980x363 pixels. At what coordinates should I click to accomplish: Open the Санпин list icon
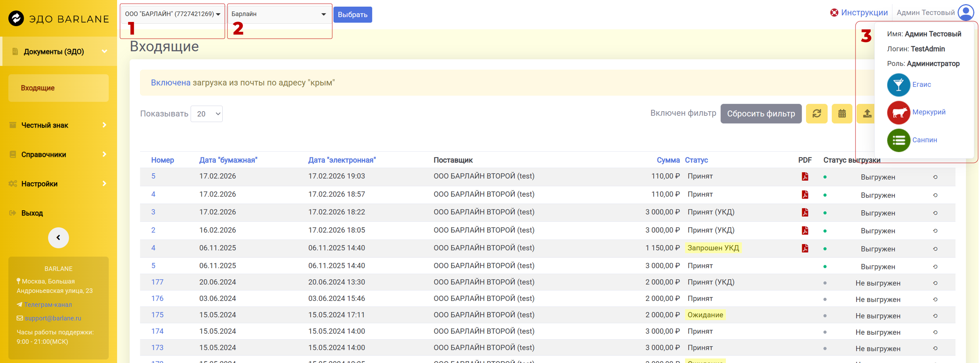tap(898, 140)
